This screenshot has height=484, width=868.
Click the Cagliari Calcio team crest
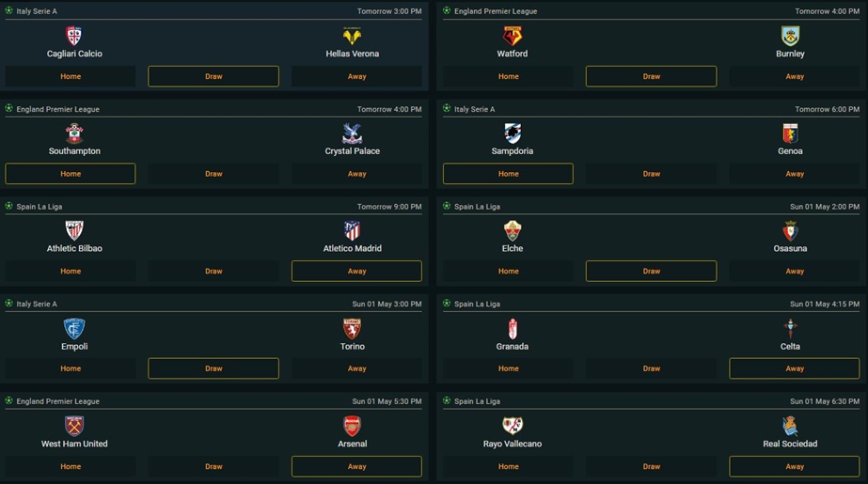[x=74, y=36]
